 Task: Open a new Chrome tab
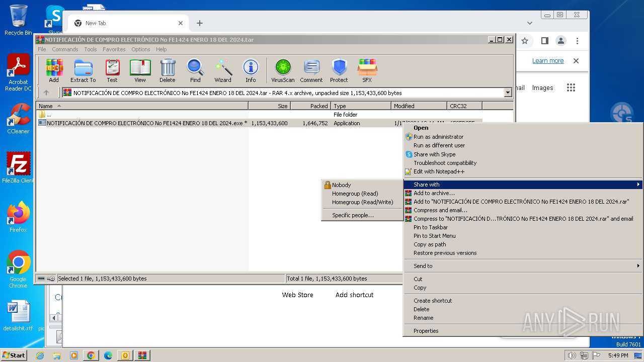[x=200, y=23]
